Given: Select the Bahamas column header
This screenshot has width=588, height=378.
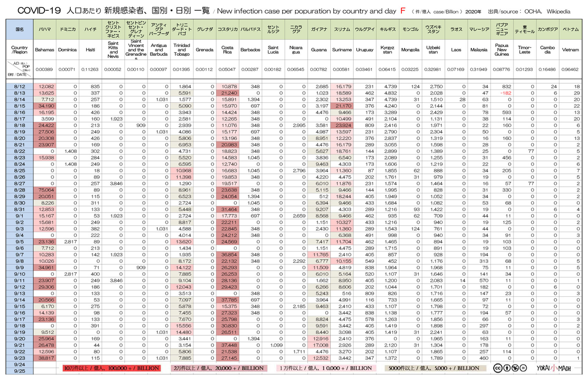Looking at the screenshot, I should click(46, 50).
